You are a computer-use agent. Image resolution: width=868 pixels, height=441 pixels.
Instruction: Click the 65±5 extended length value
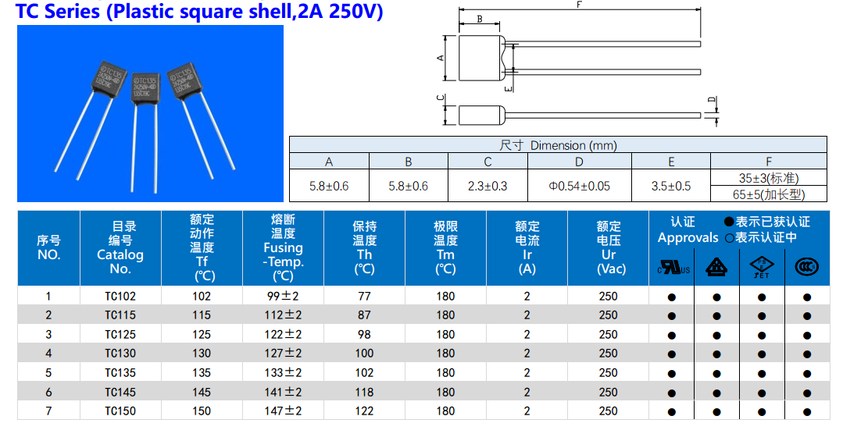[769, 194]
